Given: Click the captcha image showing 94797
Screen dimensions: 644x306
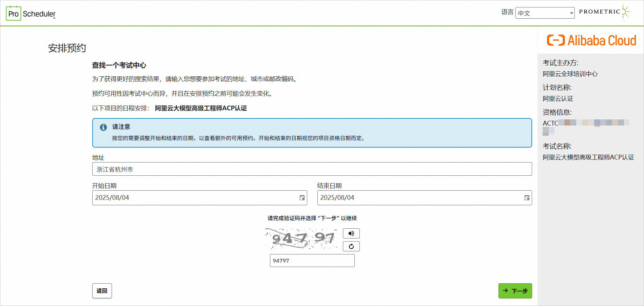Looking at the screenshot, I should point(302,239).
